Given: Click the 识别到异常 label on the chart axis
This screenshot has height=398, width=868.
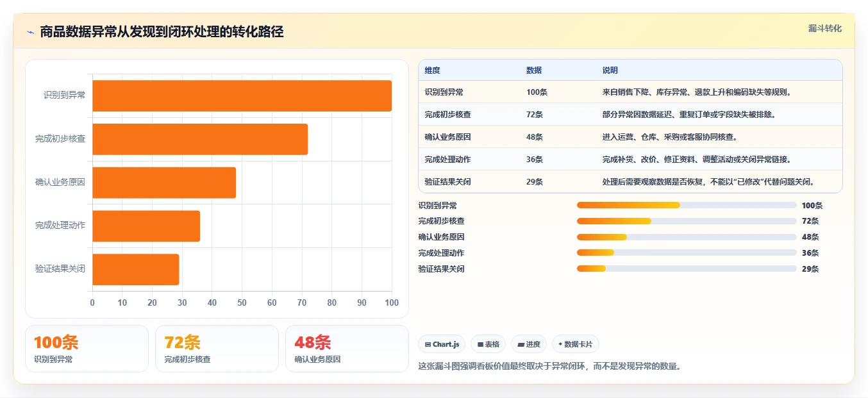Looking at the screenshot, I should 64,95.
